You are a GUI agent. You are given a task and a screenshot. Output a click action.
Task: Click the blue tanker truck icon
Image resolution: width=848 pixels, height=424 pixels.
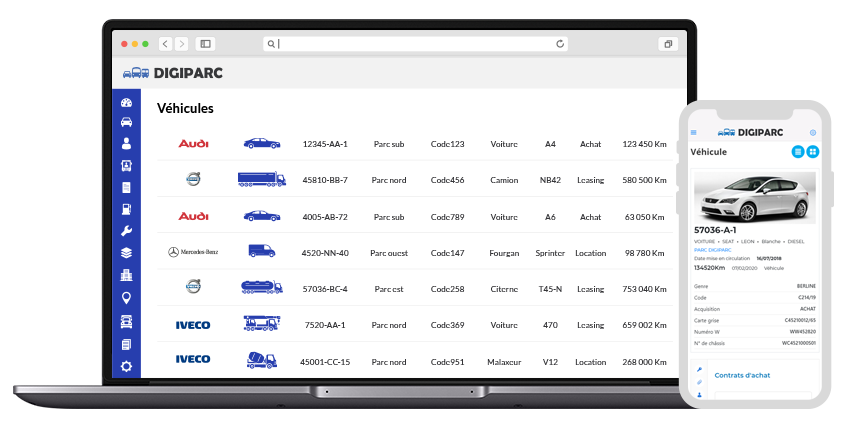click(x=262, y=287)
